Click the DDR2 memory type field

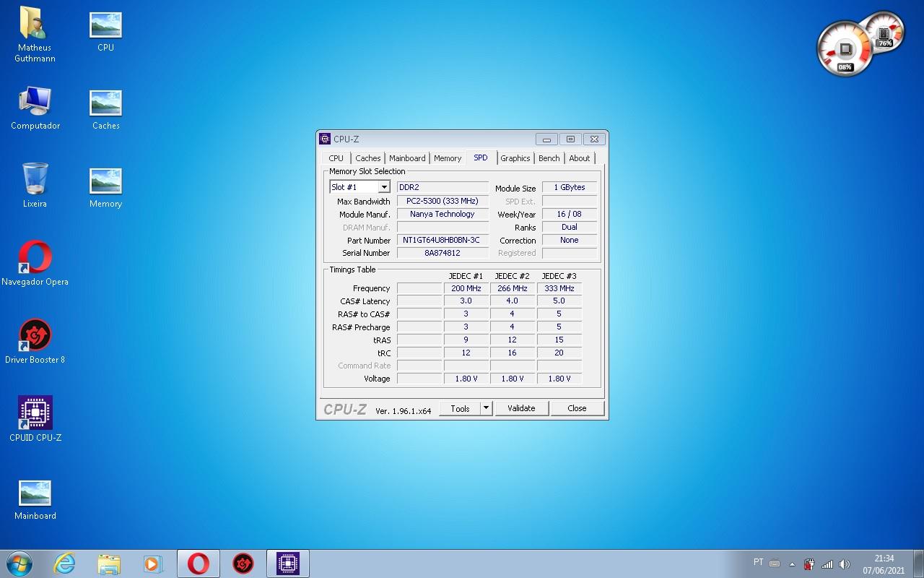[443, 187]
